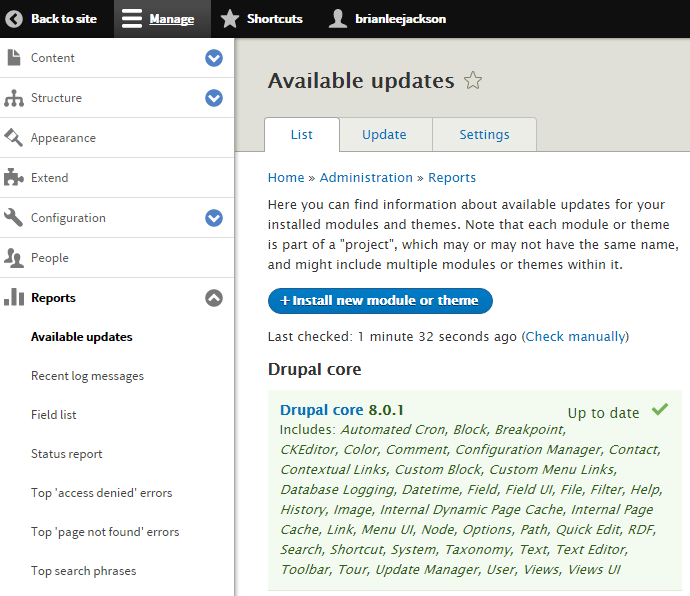
Task: Open Recent log messages report
Action: click(88, 376)
